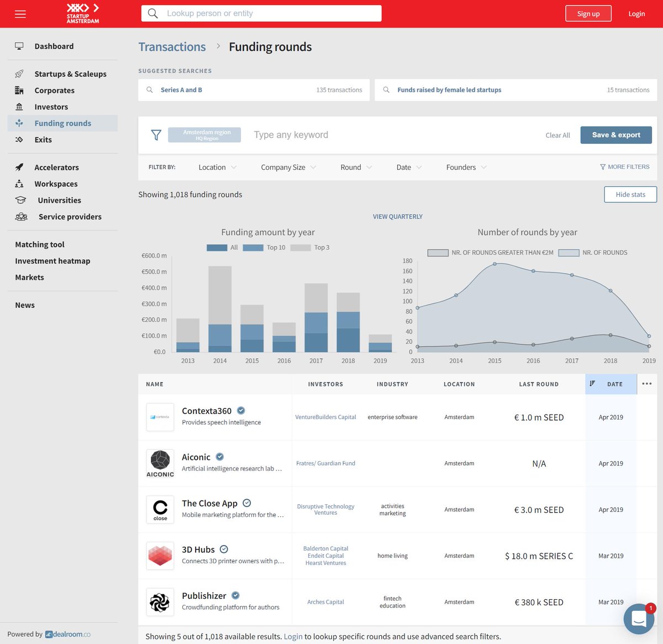Open 'Funds raised by female led startups' search
Screen dimensions: 663x644
515,90
